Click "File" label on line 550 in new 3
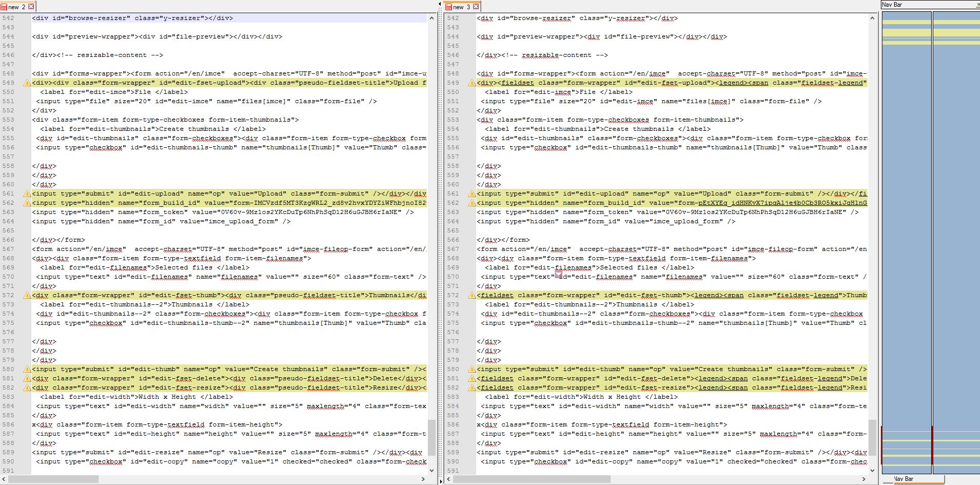 coord(588,92)
